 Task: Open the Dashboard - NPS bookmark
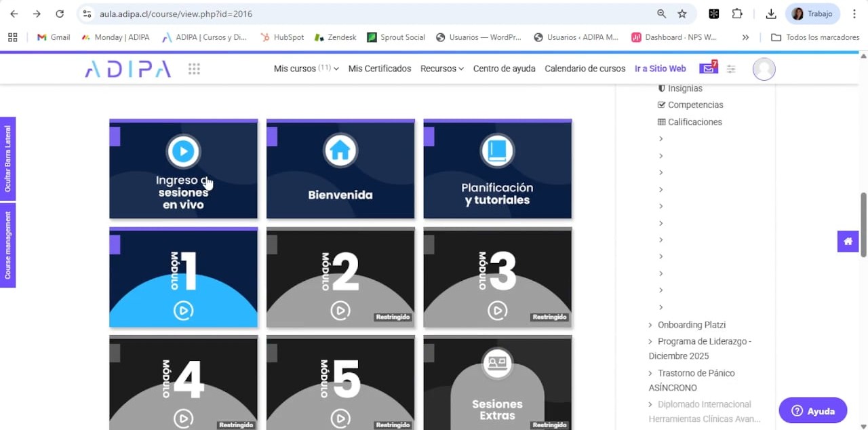click(x=674, y=37)
